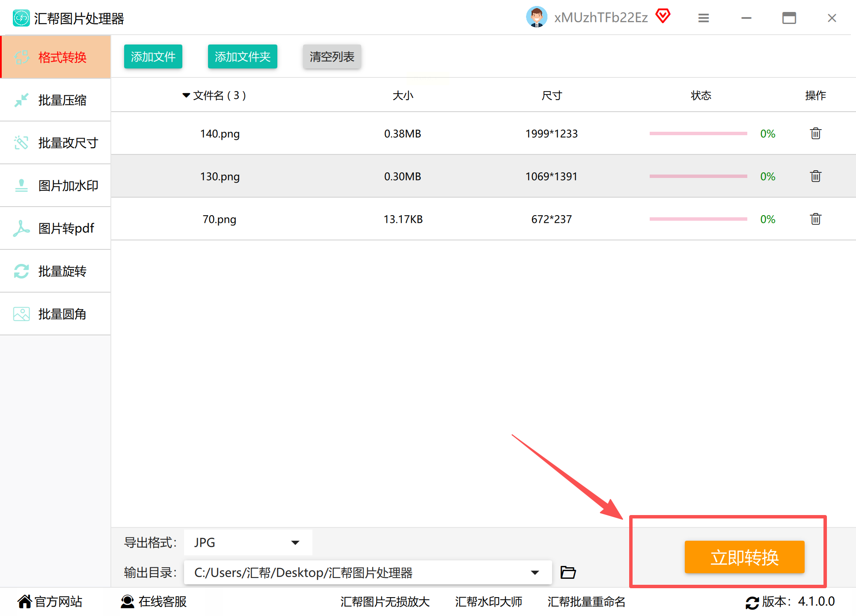856x616 pixels.
Task: Open the hamburger menu icon
Action: coord(703,18)
